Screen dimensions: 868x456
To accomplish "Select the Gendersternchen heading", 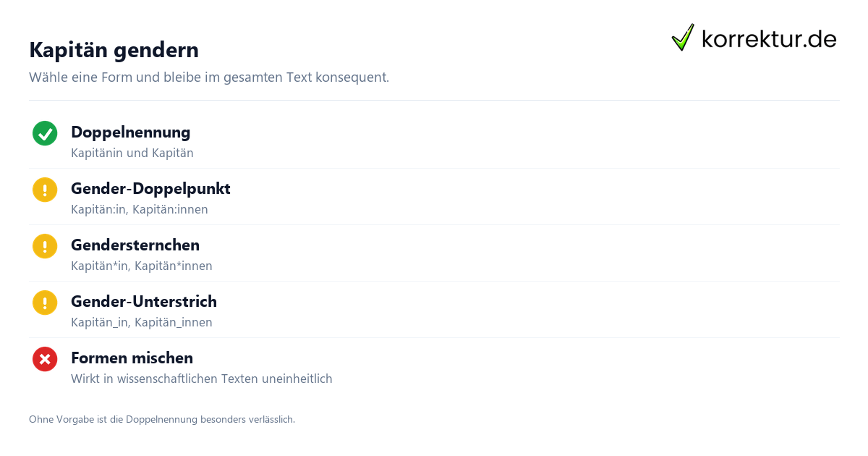I will [135, 245].
